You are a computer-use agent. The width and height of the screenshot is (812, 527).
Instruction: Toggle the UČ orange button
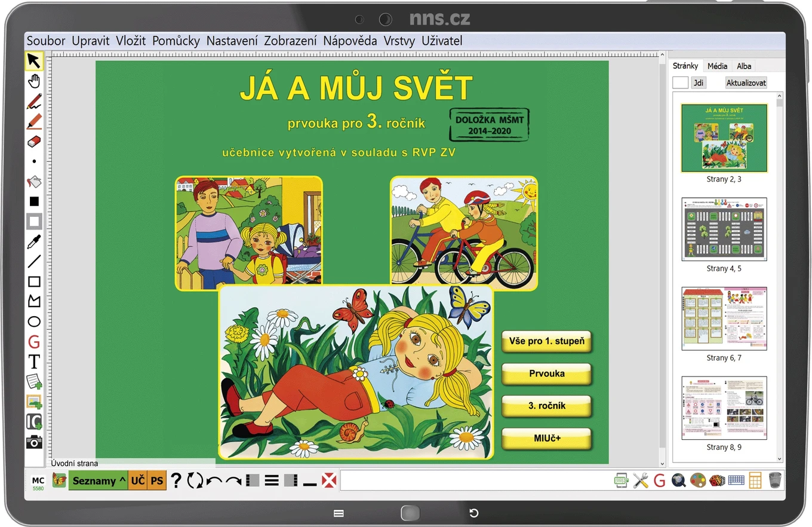137,480
